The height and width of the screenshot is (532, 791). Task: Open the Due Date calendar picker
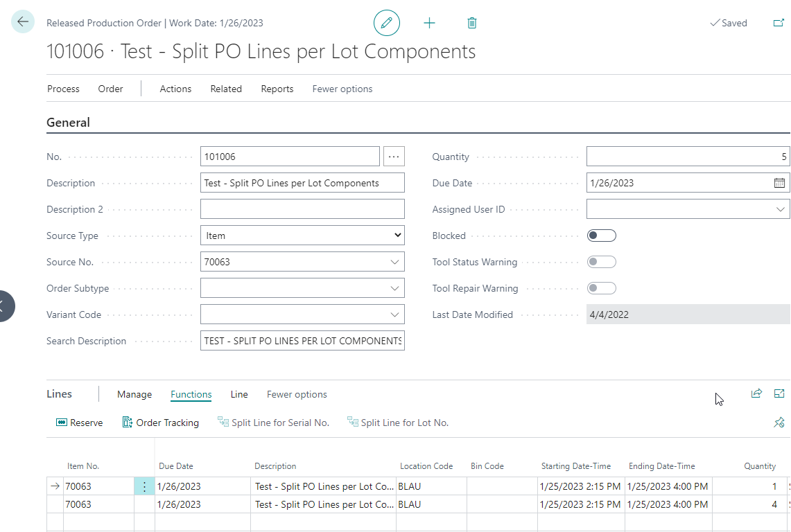(x=779, y=183)
